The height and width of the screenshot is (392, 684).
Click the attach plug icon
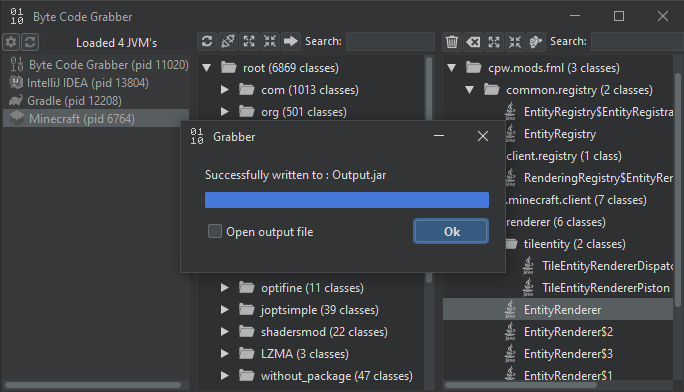(228, 41)
